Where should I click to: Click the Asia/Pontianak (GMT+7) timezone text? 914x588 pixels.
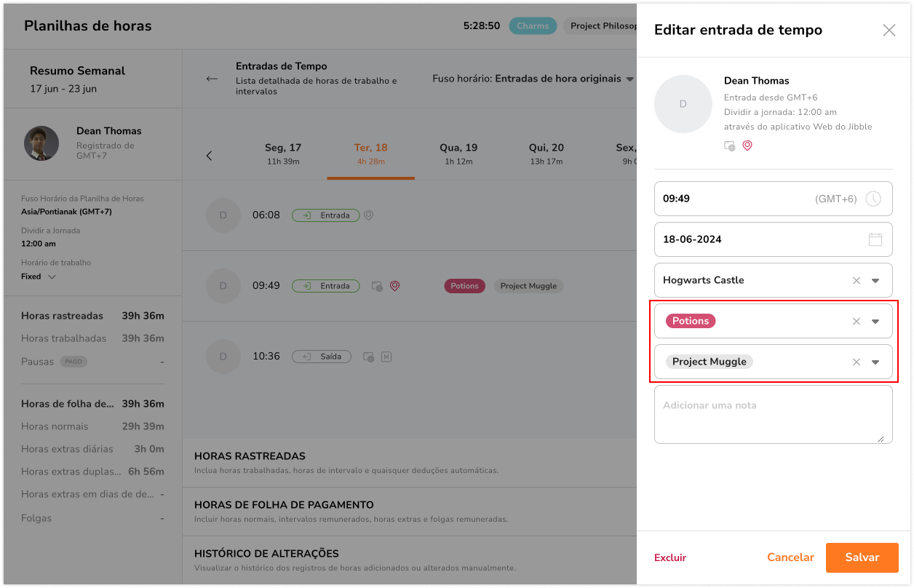pyautogui.click(x=66, y=212)
